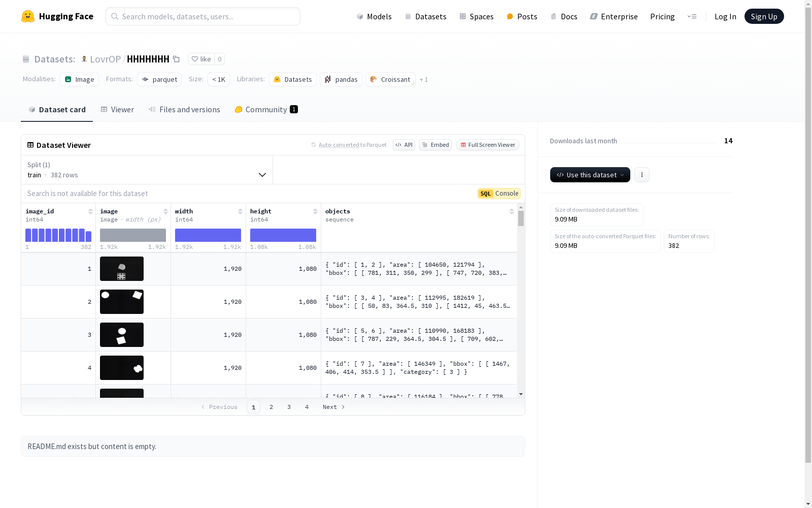This screenshot has height=508, width=812.
Task: Switch to Community tab
Action: [x=266, y=110]
